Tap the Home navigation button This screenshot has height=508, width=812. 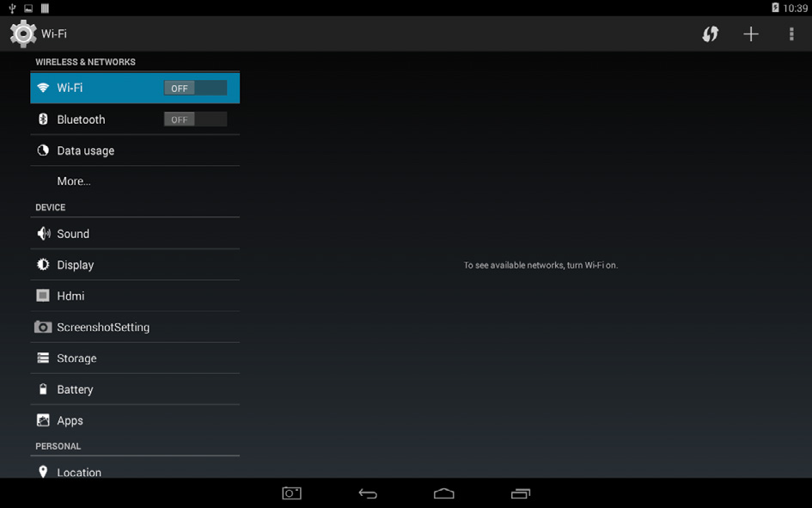443,493
